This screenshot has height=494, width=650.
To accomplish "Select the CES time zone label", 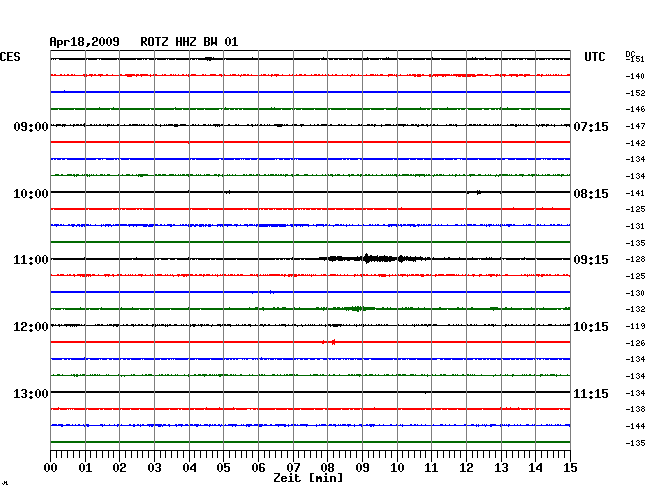I will coord(10,57).
